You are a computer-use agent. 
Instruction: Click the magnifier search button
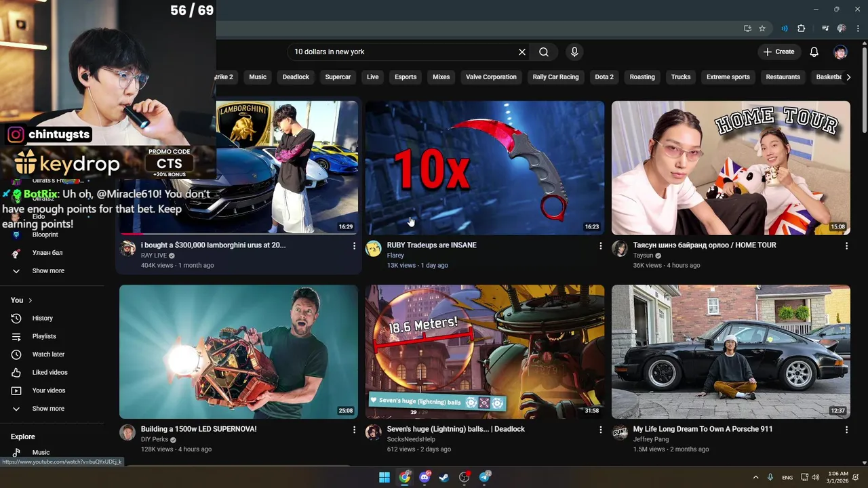click(544, 52)
